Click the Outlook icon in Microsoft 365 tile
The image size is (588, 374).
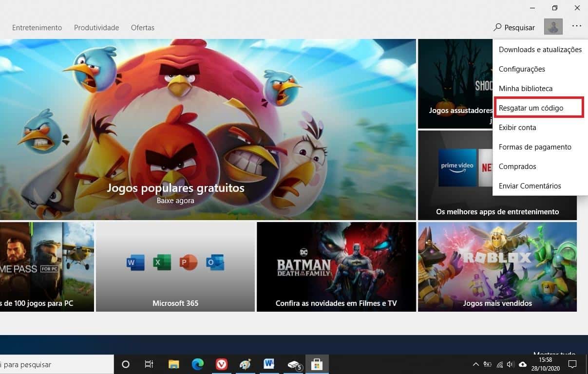[x=215, y=263]
